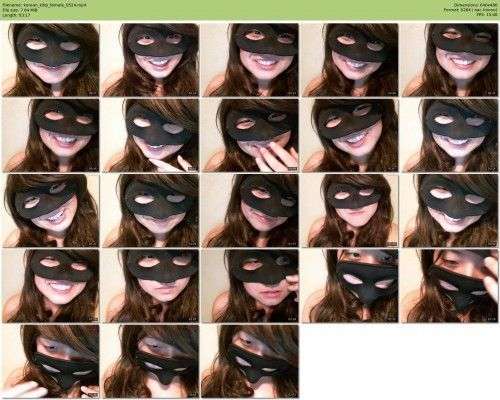
Task: Open the first thumbnail of the contact sheet
Action: 50,60
